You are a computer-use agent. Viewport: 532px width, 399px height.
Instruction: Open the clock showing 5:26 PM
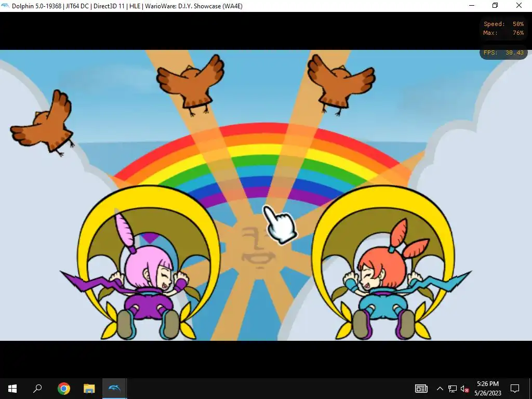click(x=488, y=389)
